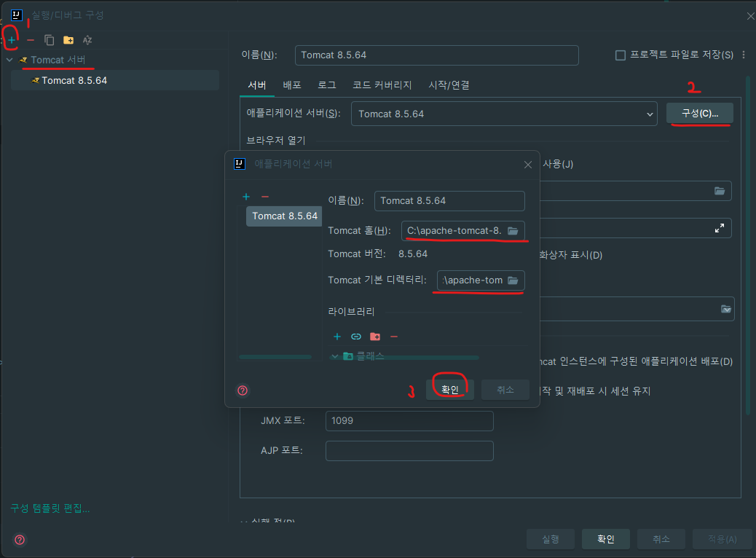Add a library directory via the red folder icon

tap(375, 337)
